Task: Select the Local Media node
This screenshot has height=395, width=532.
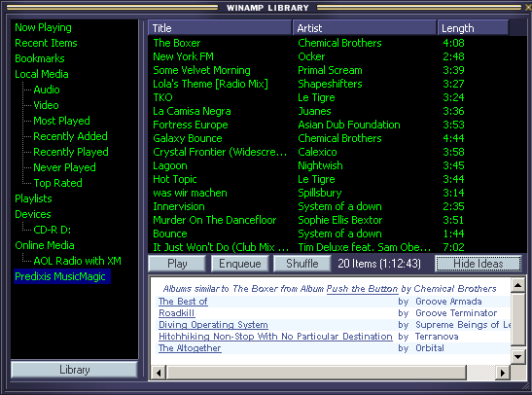Action: [42, 74]
